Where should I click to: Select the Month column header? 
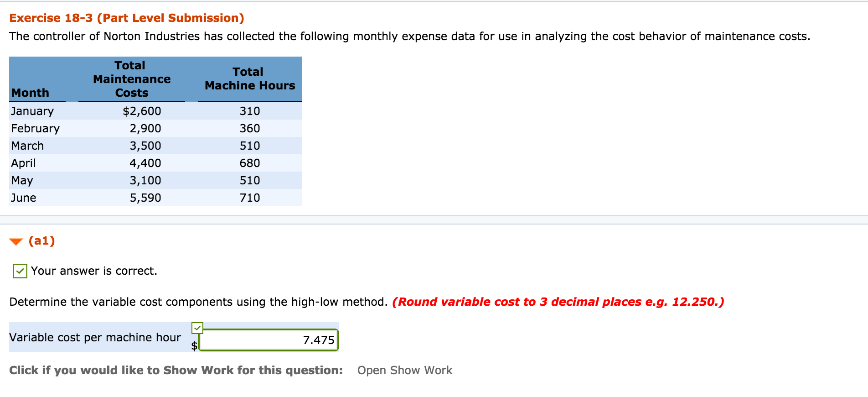pos(30,93)
